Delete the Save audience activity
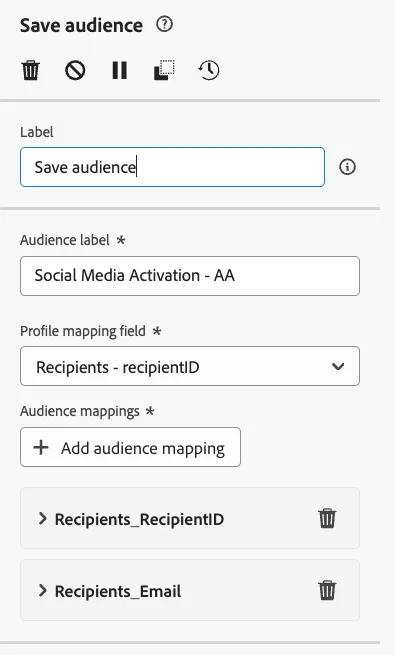 [30, 70]
